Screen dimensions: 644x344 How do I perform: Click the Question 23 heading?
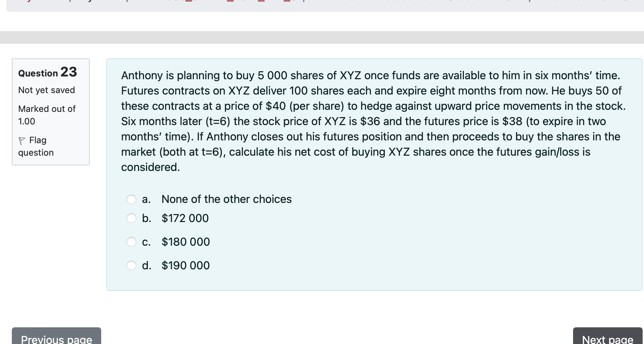pos(47,73)
